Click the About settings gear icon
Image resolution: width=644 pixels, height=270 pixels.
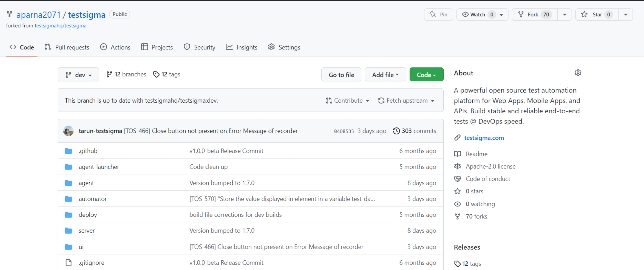point(578,73)
